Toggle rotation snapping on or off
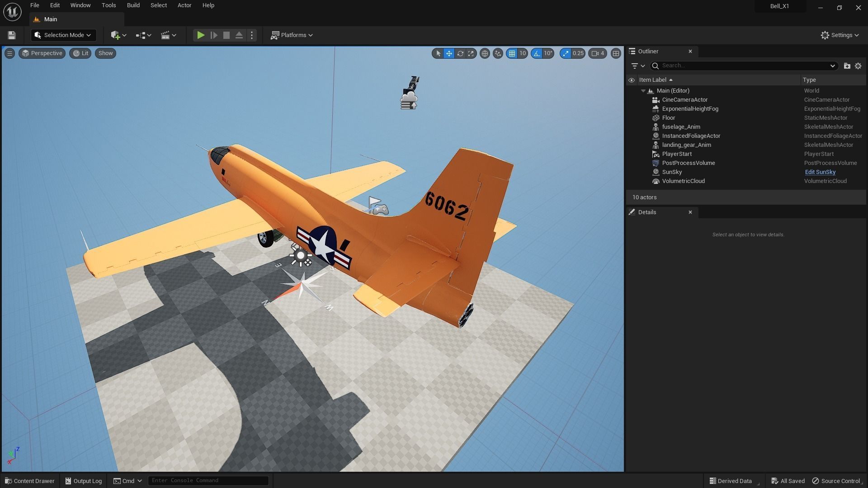This screenshot has width=868, height=488. click(x=537, y=53)
